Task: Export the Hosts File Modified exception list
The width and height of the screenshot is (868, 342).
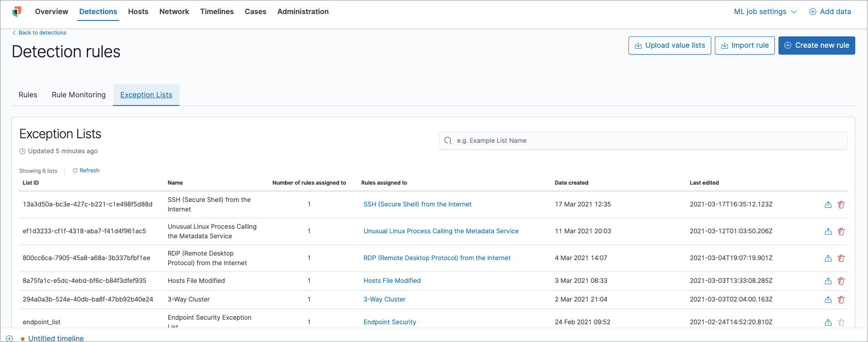Action: point(828,281)
